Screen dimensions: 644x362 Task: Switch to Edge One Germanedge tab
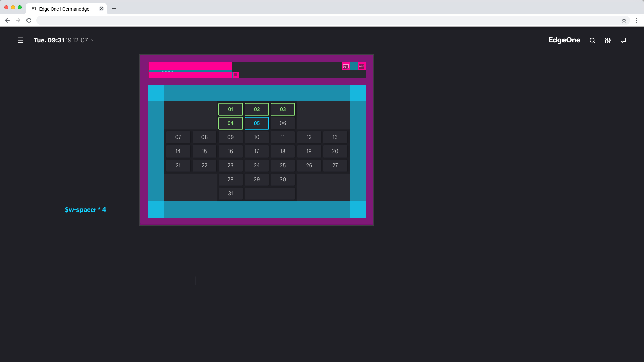point(64,9)
